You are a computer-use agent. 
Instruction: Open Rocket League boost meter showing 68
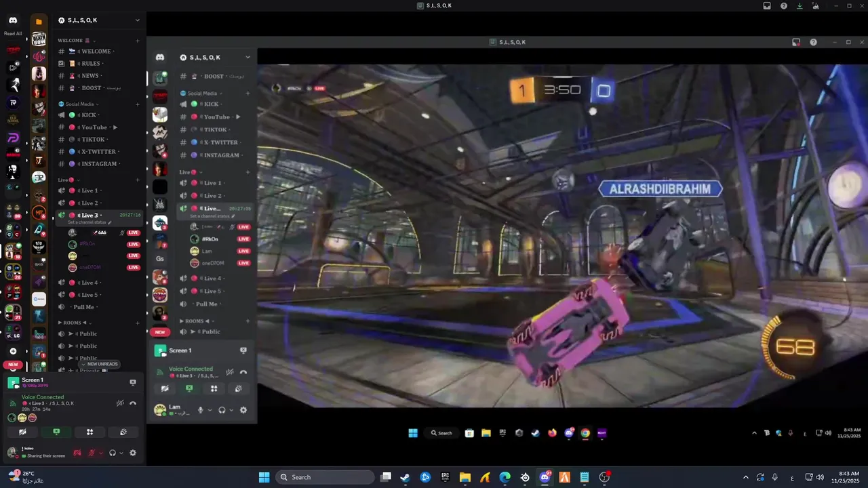click(793, 347)
